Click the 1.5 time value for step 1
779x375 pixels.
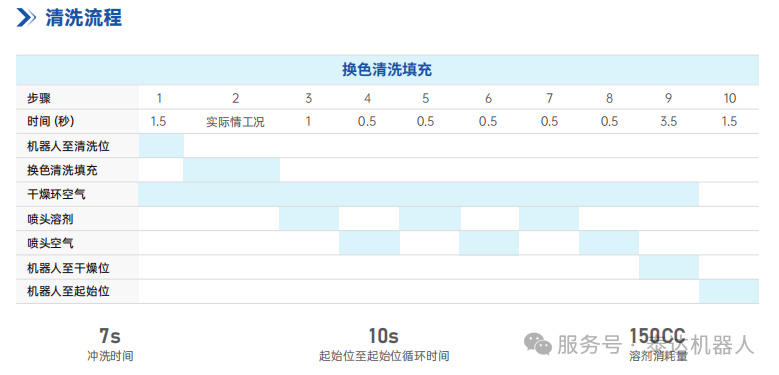coord(158,121)
